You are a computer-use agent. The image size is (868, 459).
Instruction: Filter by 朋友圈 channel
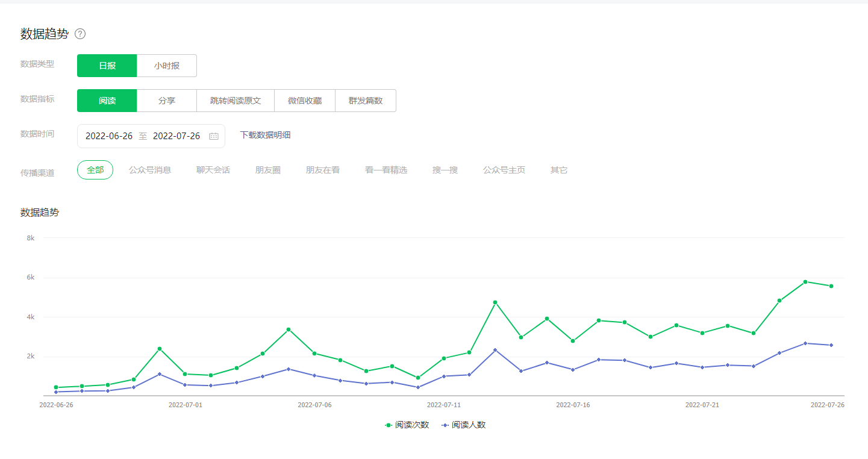pyautogui.click(x=268, y=170)
